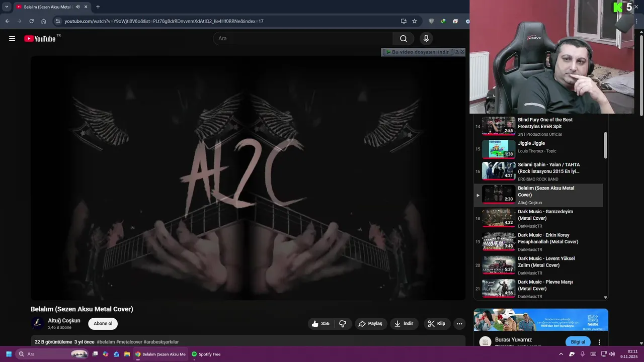Install app icon in address bar

(404, 21)
